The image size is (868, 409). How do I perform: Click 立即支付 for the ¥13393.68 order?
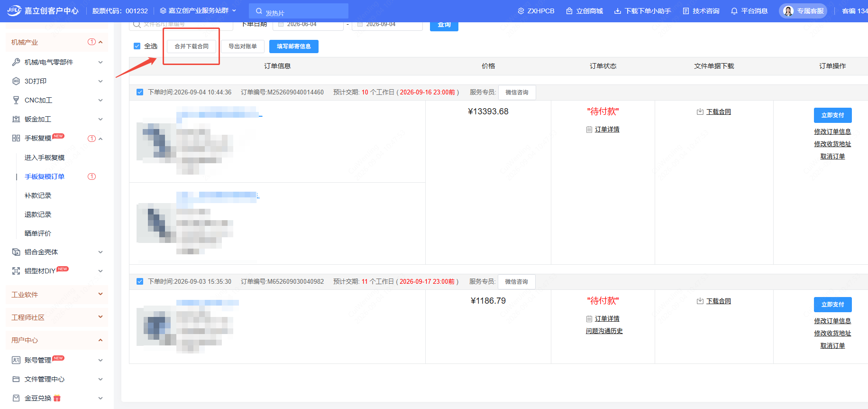tap(832, 115)
